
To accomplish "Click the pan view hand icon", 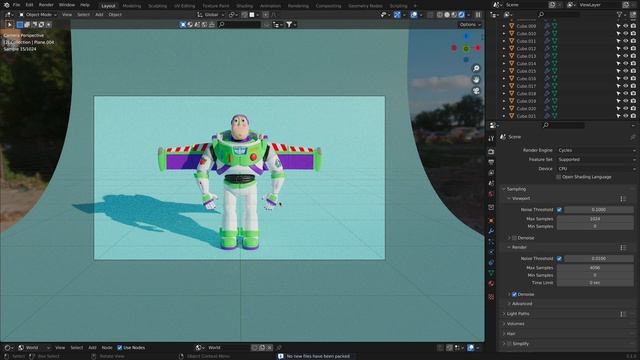I will (x=476, y=80).
